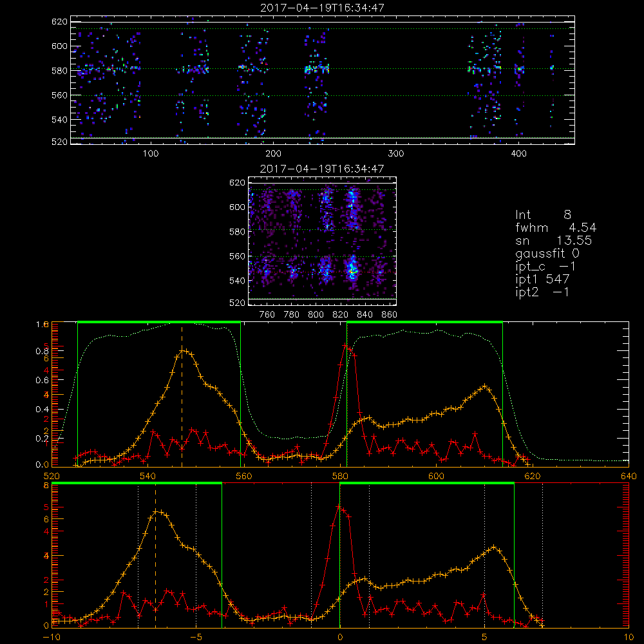Click red peak near 580 in profile plot
Viewport: 644px width, 644px height.
pyautogui.click(x=345, y=346)
